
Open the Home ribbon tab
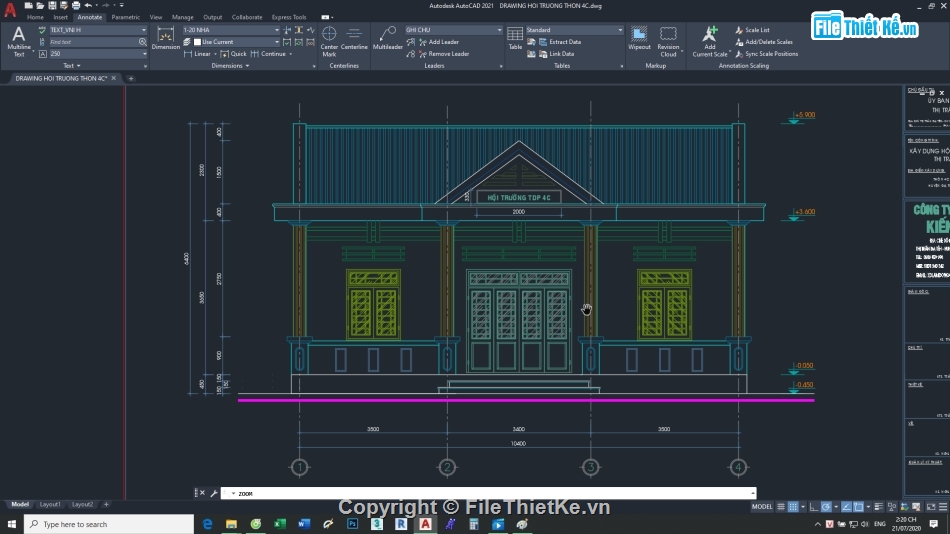click(35, 17)
